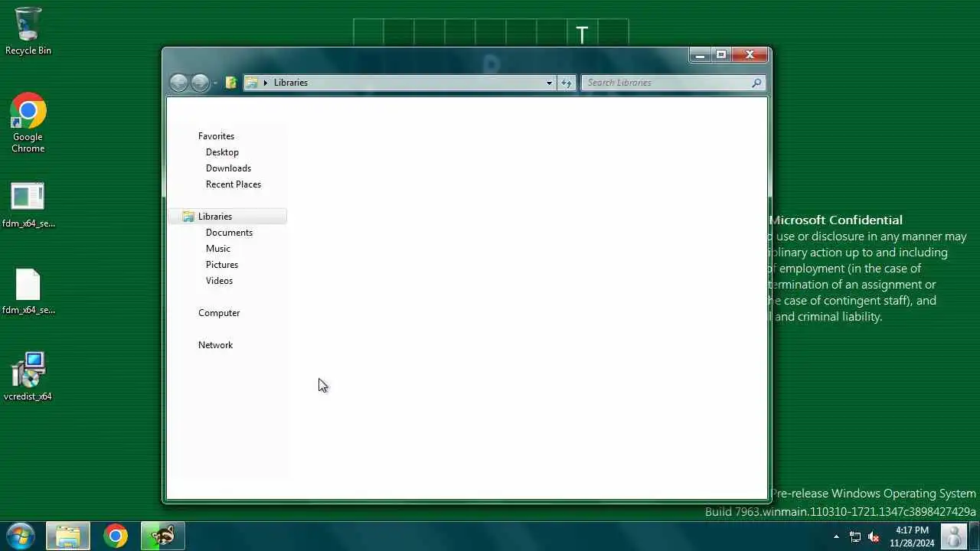Open Recent Places under Favorites
This screenshot has height=551, width=980.
(x=234, y=184)
